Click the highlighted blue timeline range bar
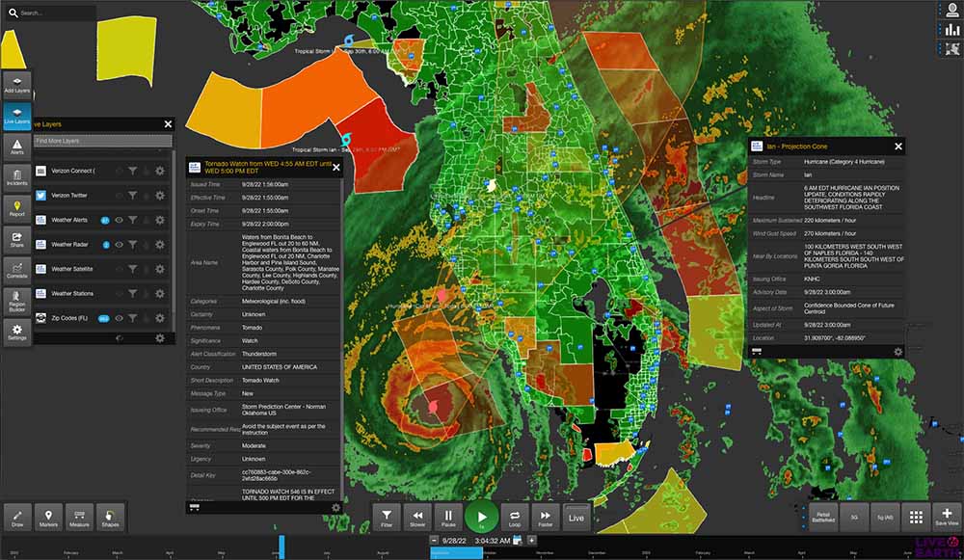Screen dimensions: 964x560 (x=456, y=552)
